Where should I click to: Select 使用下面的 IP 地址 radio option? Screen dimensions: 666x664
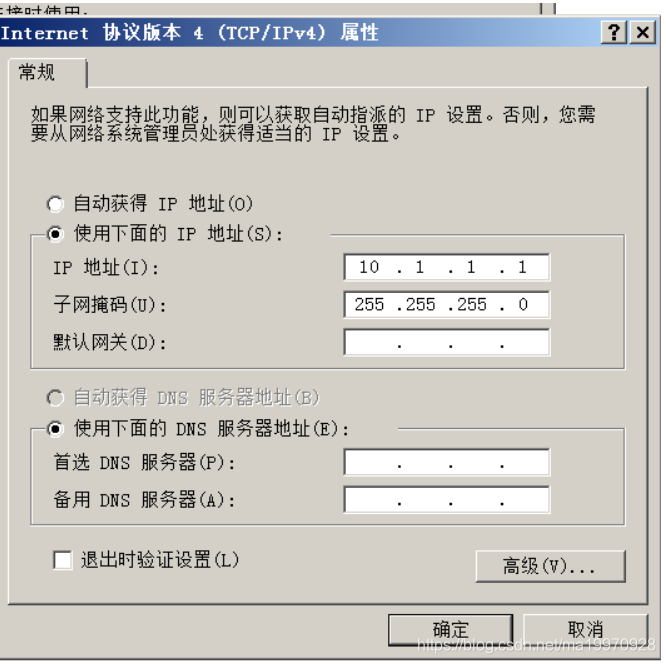[55, 234]
